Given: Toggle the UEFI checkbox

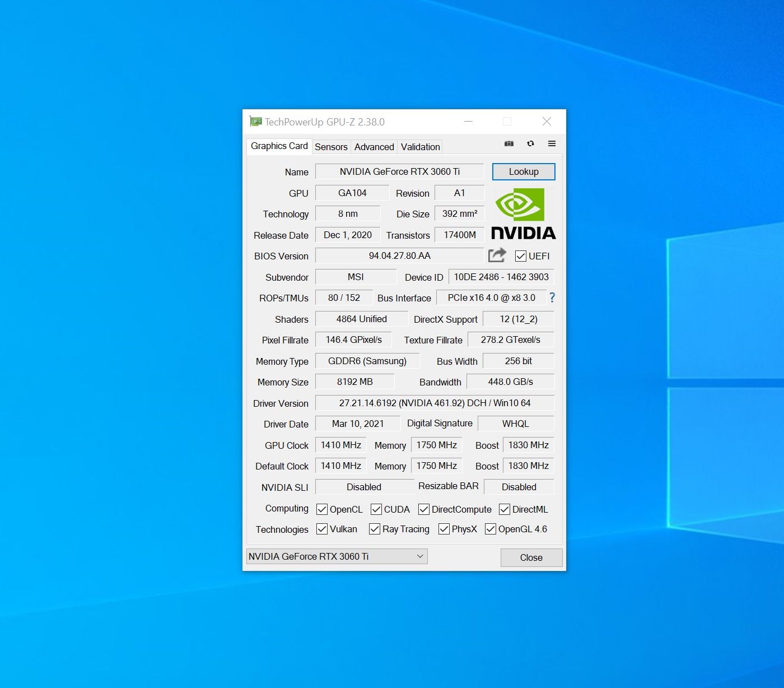Looking at the screenshot, I should coord(521,256).
